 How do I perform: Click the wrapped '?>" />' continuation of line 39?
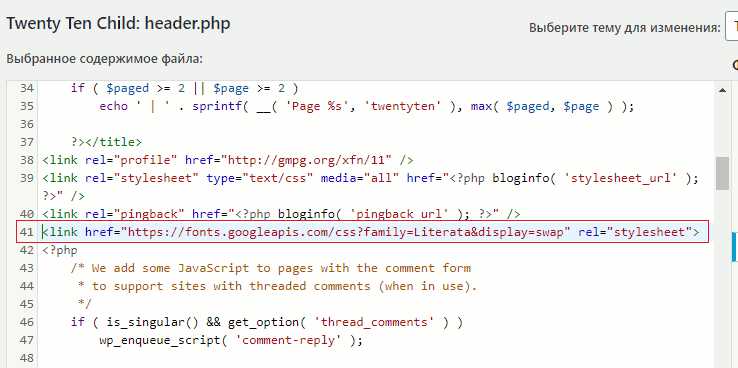pos(64,196)
